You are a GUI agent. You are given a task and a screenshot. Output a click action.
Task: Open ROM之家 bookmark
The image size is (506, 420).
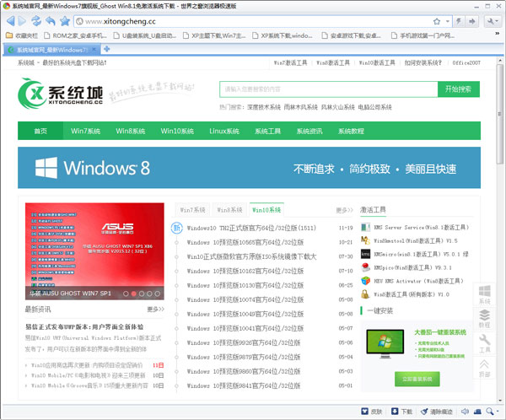(75, 35)
